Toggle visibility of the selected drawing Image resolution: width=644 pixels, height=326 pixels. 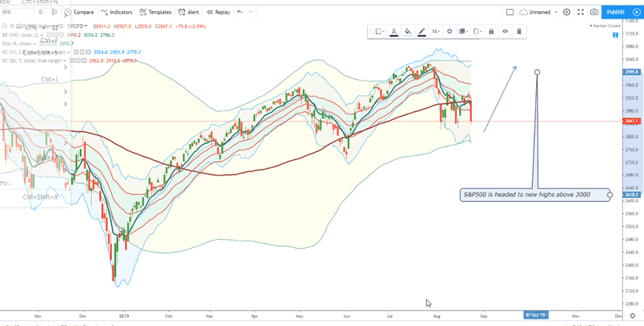point(506,31)
